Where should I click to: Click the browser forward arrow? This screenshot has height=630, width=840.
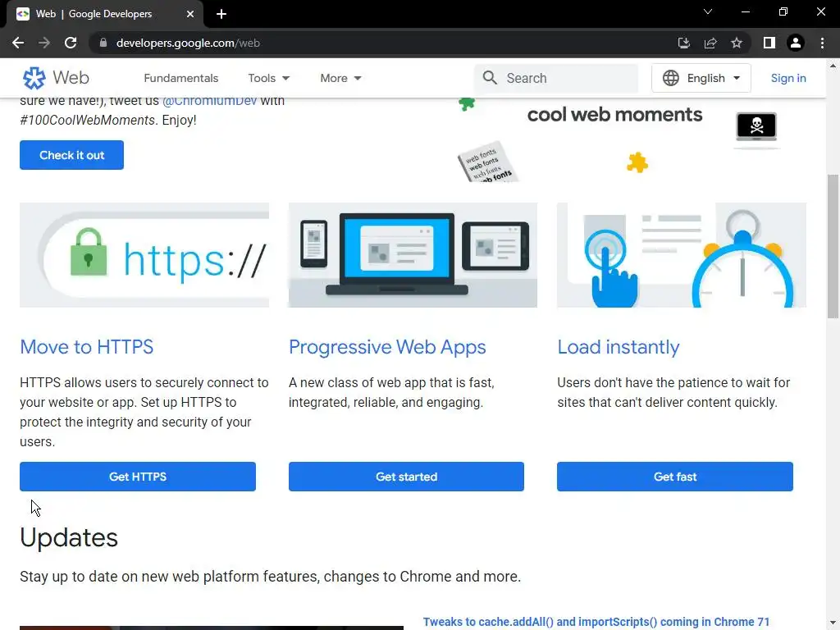coord(44,43)
